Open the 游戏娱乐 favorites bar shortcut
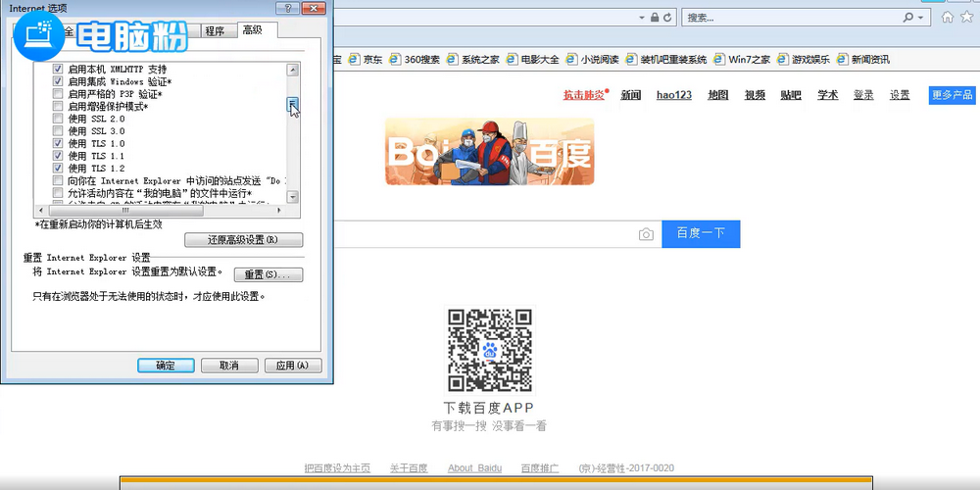The image size is (980, 490). (x=804, y=60)
